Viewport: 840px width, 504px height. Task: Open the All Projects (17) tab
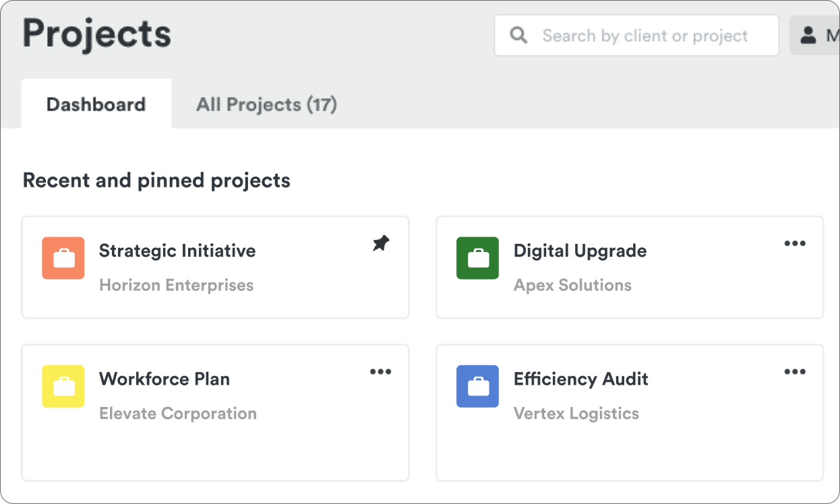click(266, 104)
